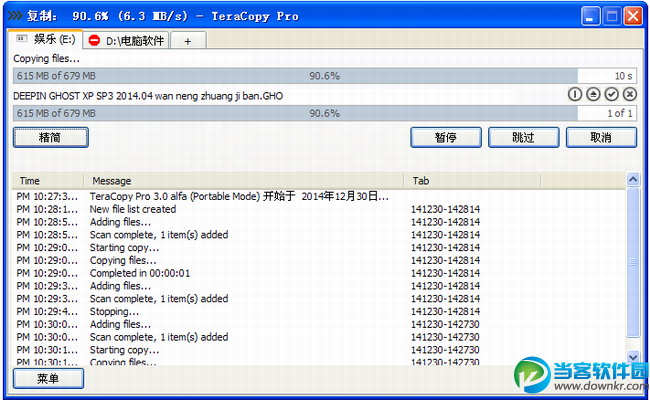Select 'Scan complete, 1 item(s) added' at PM 10:30:0
The image size is (650, 400).
click(319, 337)
